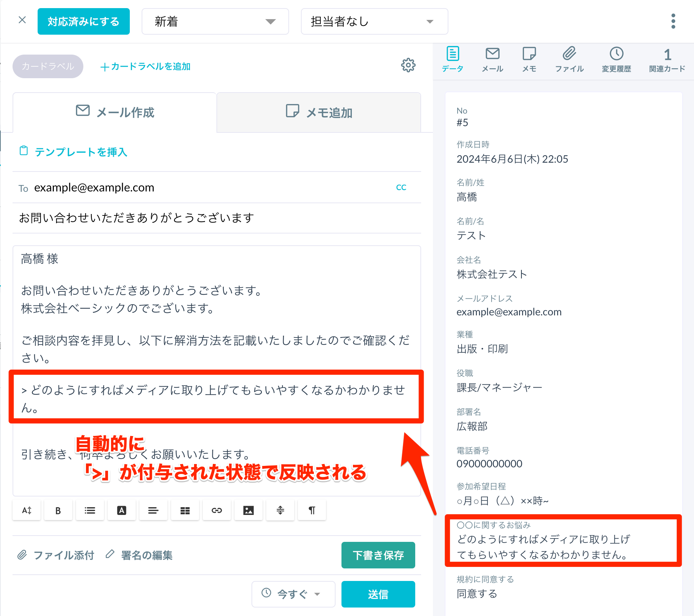Toggle the bulleted list formatting
694x616 pixels.
(x=90, y=510)
